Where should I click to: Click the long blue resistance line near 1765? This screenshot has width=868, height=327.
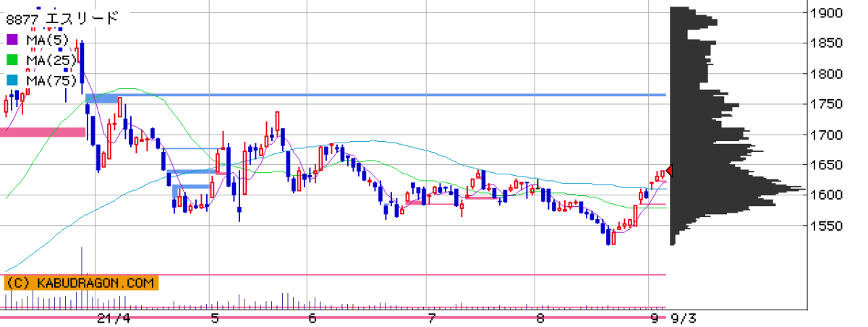[x=375, y=95]
